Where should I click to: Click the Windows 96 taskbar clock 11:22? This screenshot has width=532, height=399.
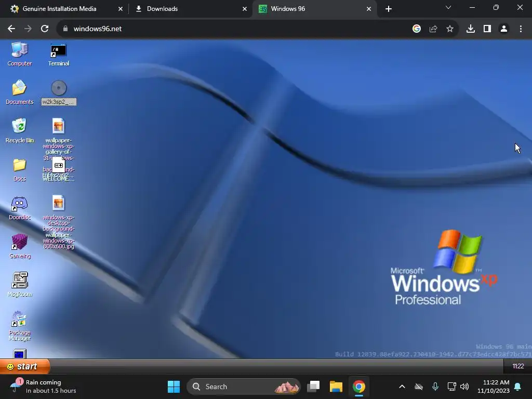[518, 366]
